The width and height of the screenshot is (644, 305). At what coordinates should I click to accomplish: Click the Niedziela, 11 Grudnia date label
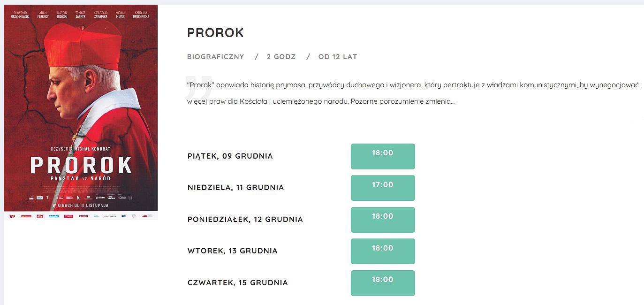tap(235, 187)
